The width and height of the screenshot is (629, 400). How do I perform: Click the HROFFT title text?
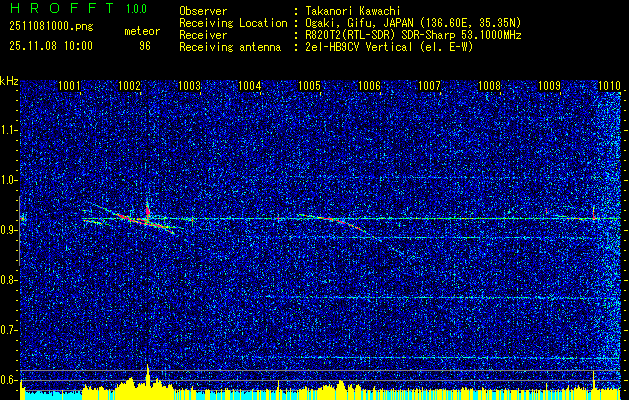coord(62,8)
